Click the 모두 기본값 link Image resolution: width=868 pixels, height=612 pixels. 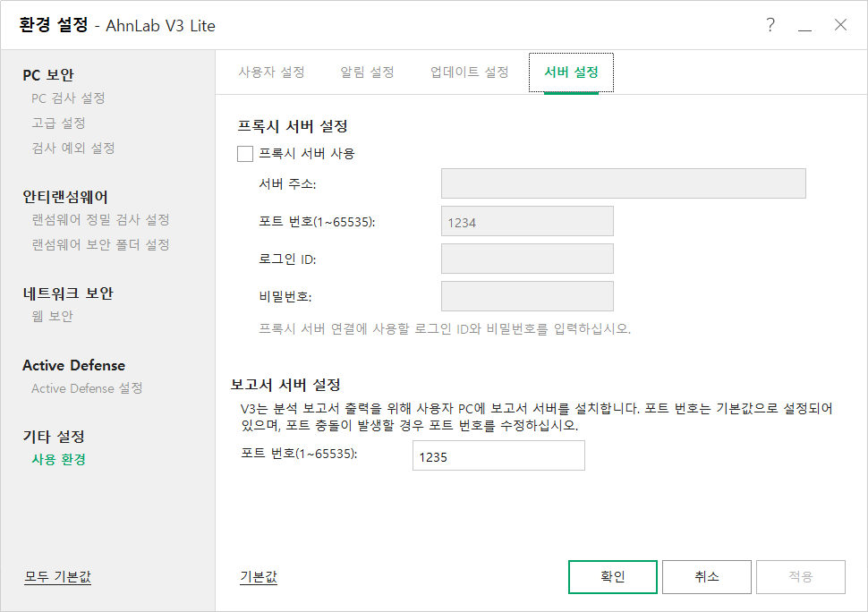[x=57, y=576]
